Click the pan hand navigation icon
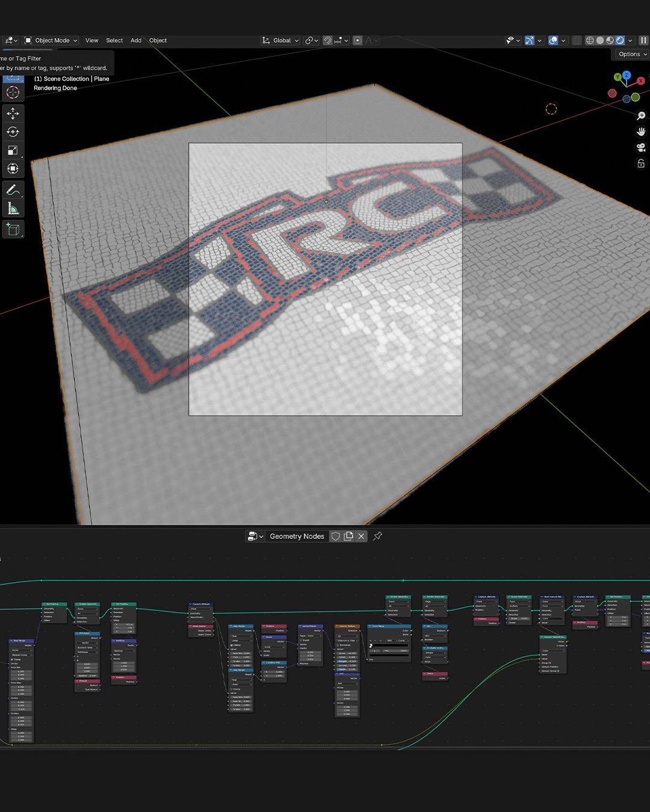This screenshot has height=812, width=650. coord(641,131)
